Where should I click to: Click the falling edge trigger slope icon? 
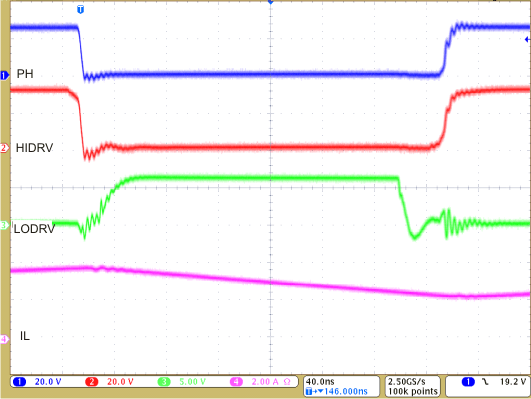485,382
